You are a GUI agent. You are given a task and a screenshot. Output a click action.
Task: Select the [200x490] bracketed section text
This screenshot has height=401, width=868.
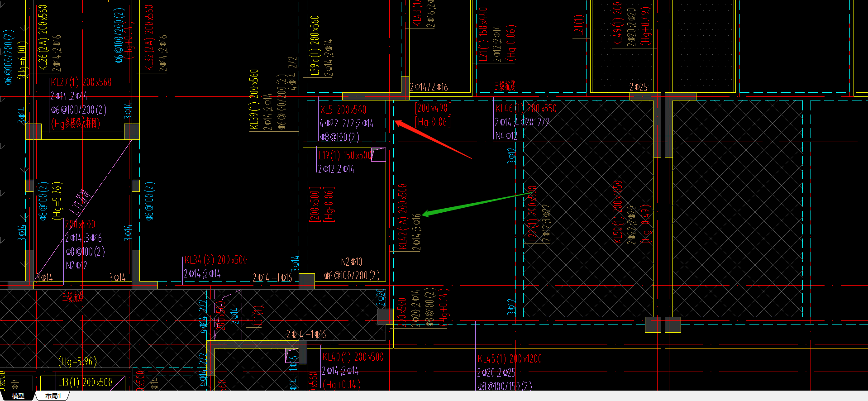tap(433, 108)
